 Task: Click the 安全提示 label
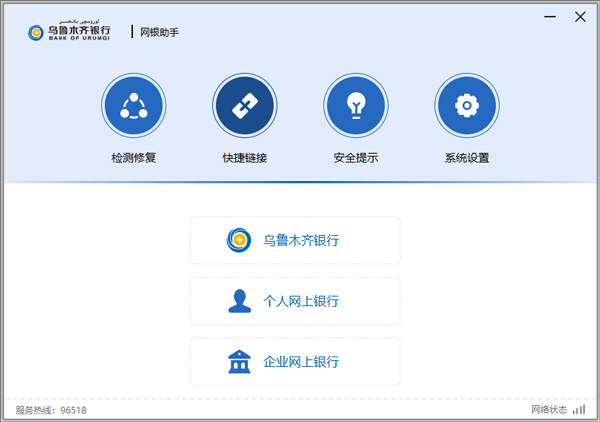(x=356, y=158)
